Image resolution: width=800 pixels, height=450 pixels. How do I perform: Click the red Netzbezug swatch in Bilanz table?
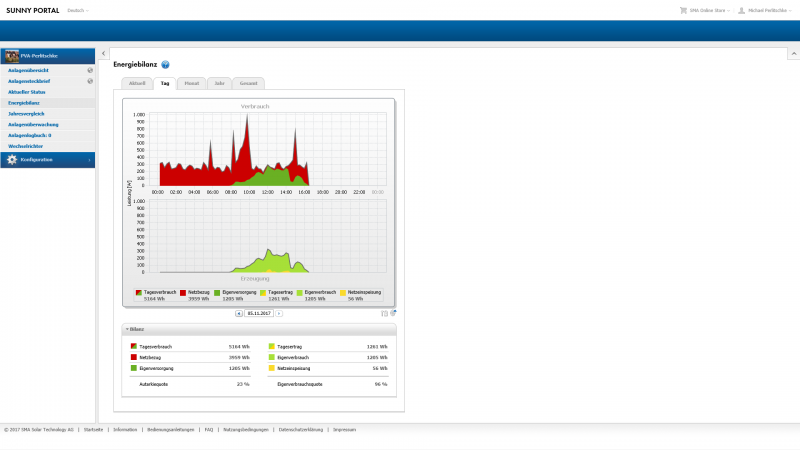[134, 357]
